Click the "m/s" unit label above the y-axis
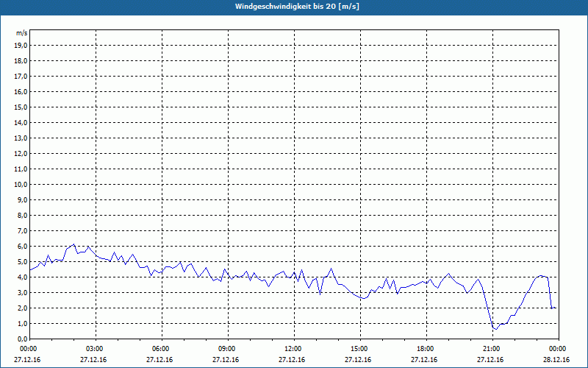 tap(22, 33)
